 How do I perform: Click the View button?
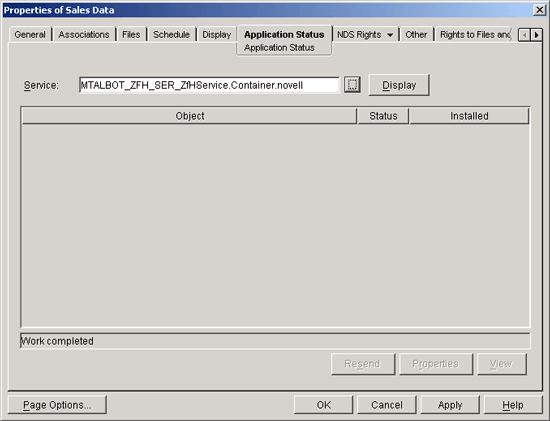pos(502,364)
